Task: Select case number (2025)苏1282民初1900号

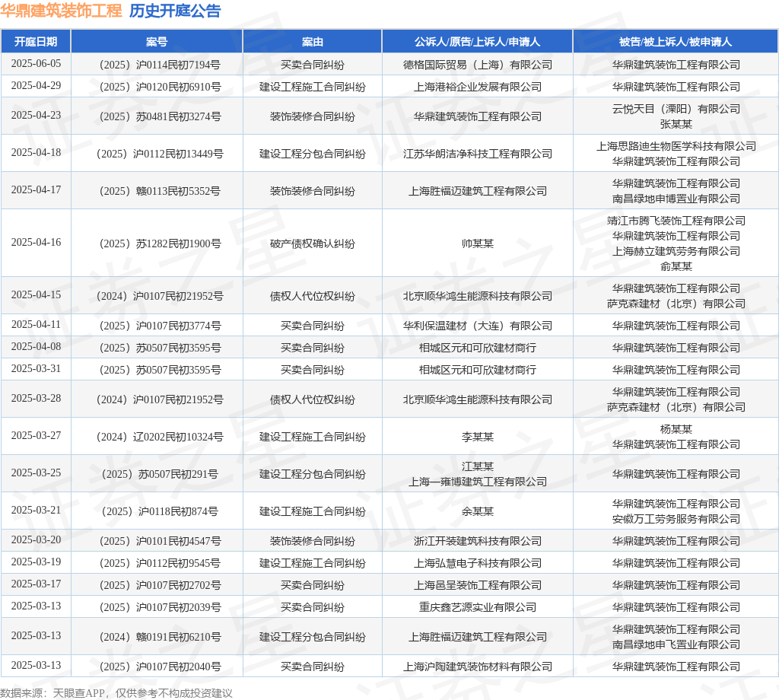Action: [x=160, y=243]
